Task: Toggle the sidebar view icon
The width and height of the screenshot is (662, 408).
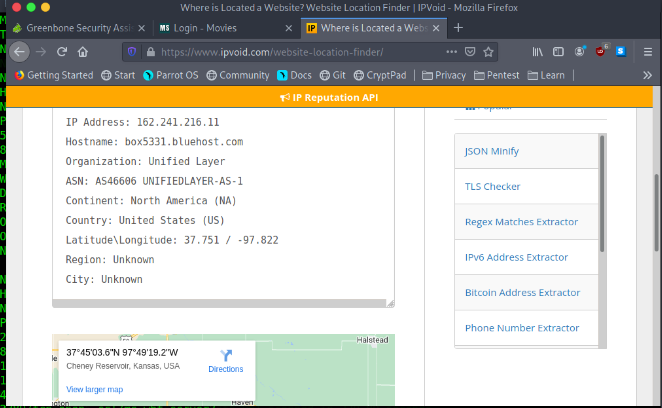Action: point(558,51)
